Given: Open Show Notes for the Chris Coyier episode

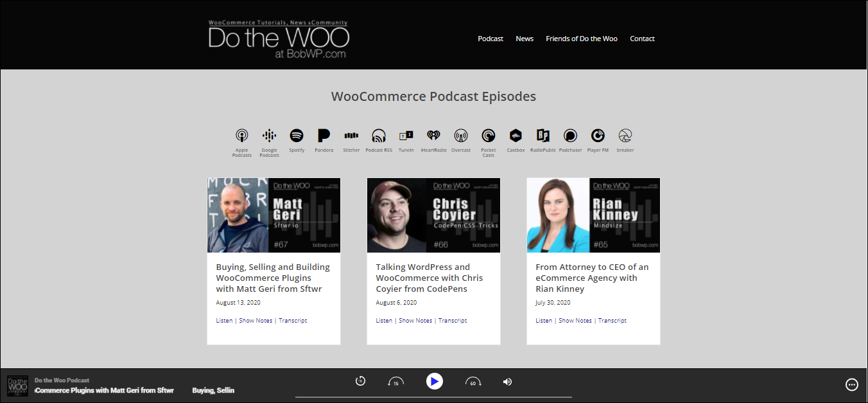Looking at the screenshot, I should click(x=415, y=321).
